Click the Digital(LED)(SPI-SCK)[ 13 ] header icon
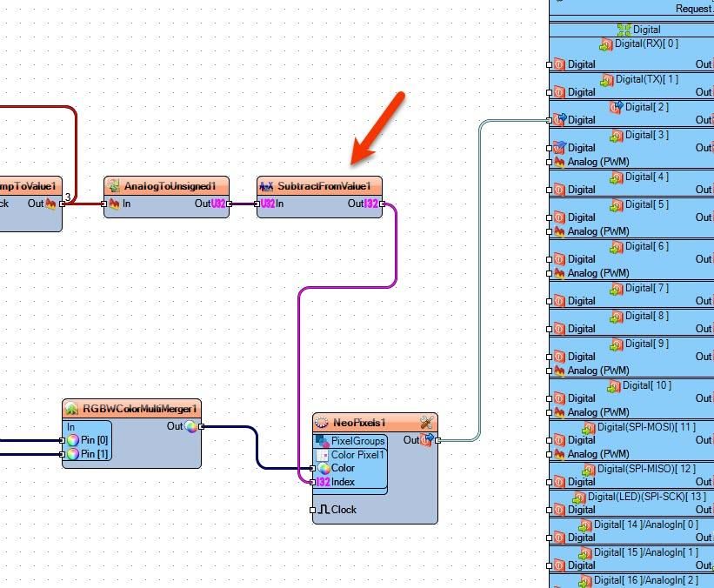This screenshot has height=588, width=714. (579, 498)
